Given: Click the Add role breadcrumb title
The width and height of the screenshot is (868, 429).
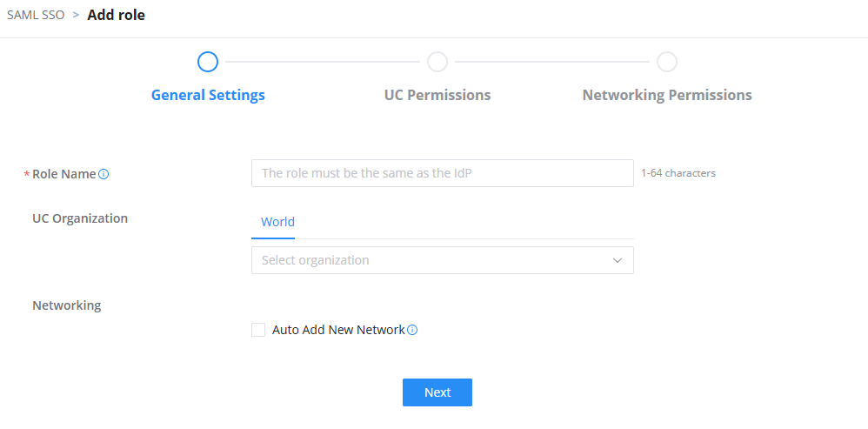Looking at the screenshot, I should (x=117, y=15).
